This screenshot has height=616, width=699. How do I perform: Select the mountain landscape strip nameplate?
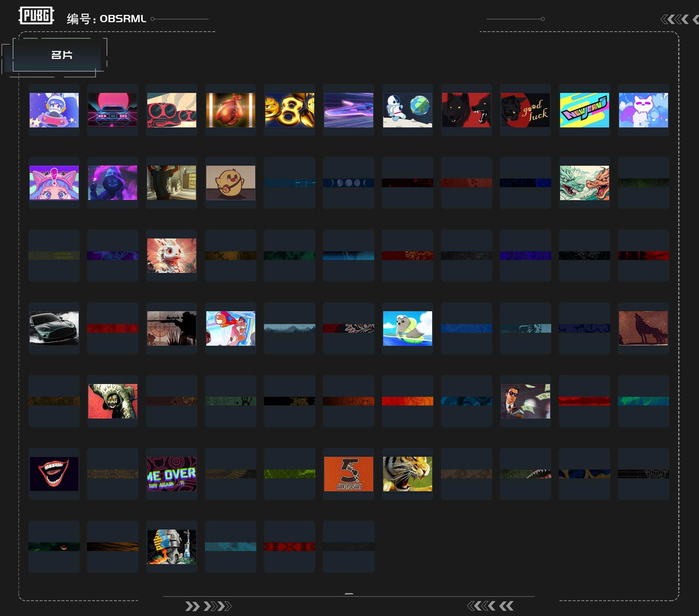[x=289, y=328]
